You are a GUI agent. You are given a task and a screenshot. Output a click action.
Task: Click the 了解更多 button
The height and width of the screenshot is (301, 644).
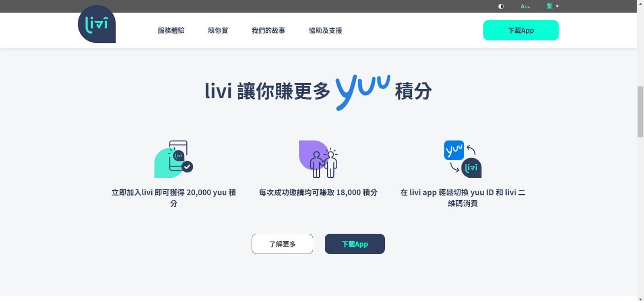282,244
